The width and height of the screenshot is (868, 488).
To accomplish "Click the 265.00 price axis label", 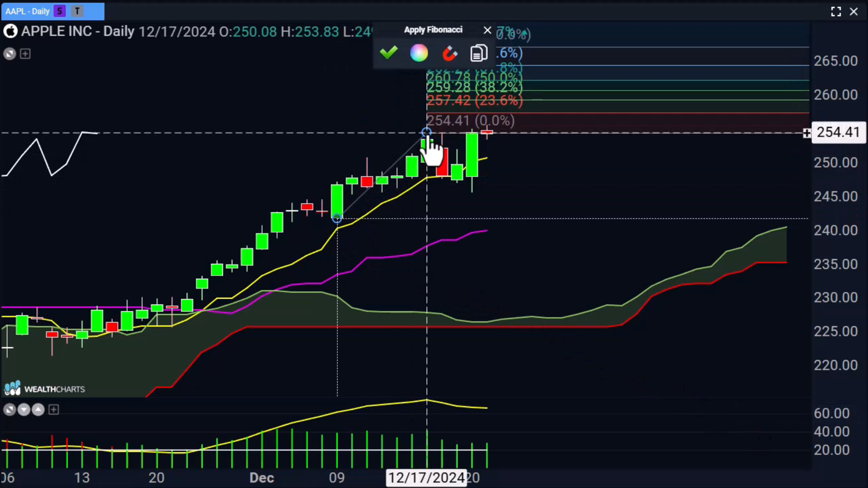I will (835, 61).
